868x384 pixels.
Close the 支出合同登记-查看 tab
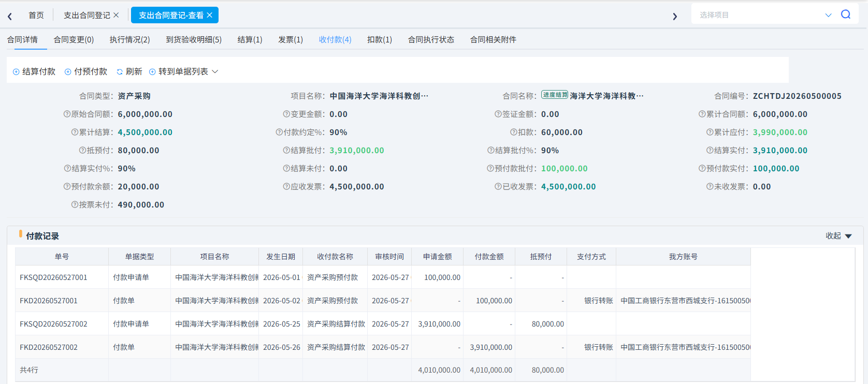[x=210, y=15]
